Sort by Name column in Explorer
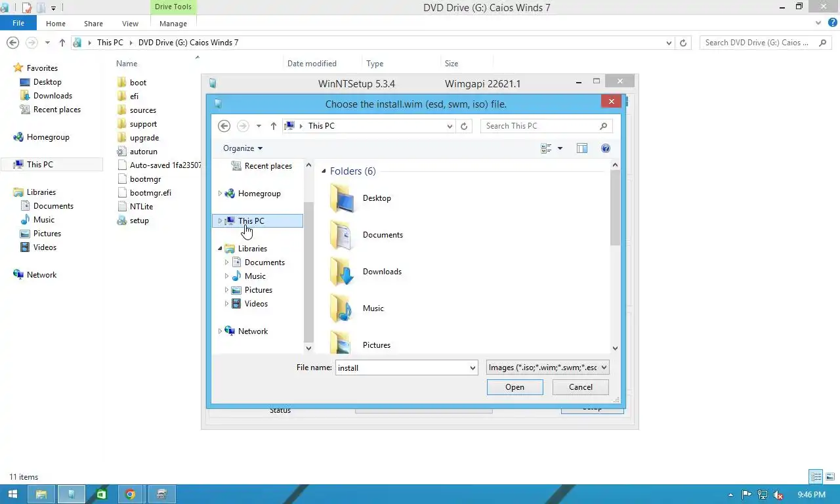This screenshot has height=504, width=840. pyautogui.click(x=127, y=64)
